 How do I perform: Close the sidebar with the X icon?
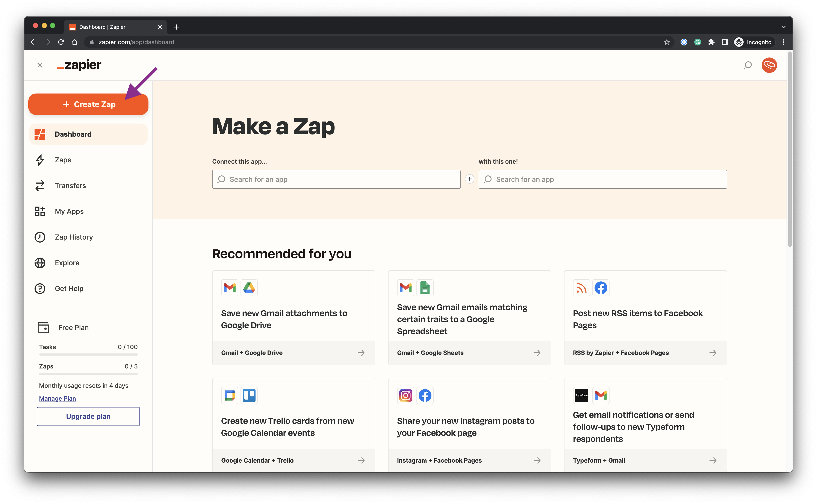[40, 65]
